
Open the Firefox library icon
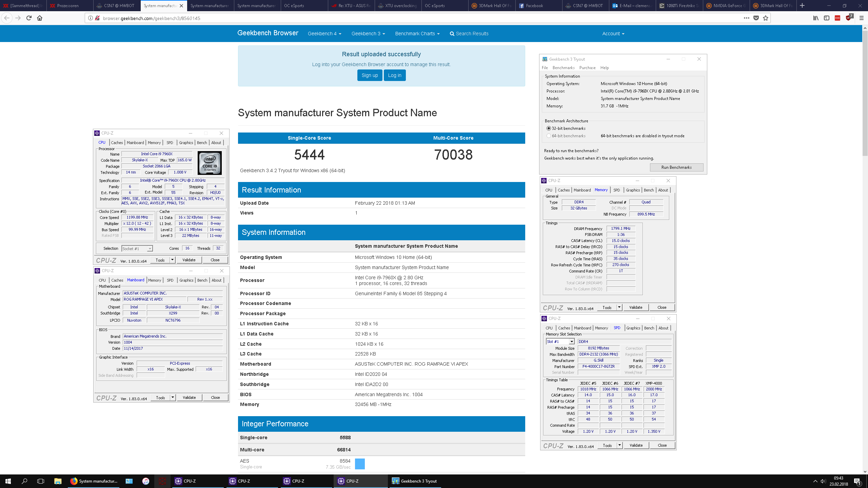point(816,18)
